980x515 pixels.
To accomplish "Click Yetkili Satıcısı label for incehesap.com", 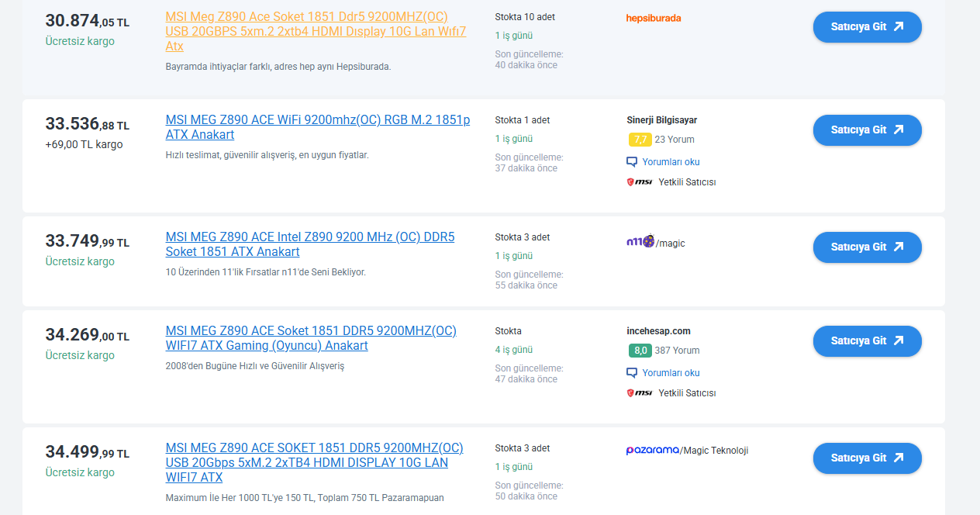I will (x=687, y=393).
